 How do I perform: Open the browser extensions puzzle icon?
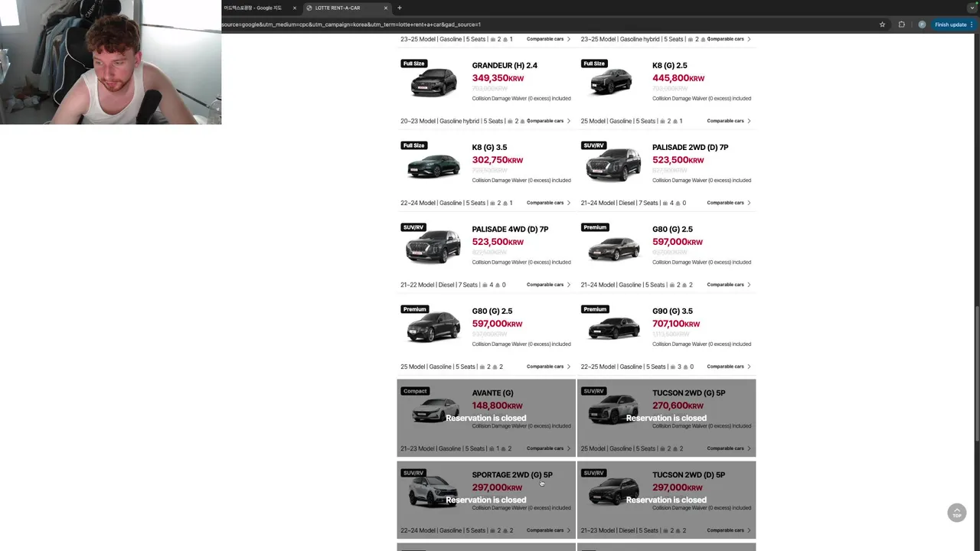pyautogui.click(x=901, y=24)
